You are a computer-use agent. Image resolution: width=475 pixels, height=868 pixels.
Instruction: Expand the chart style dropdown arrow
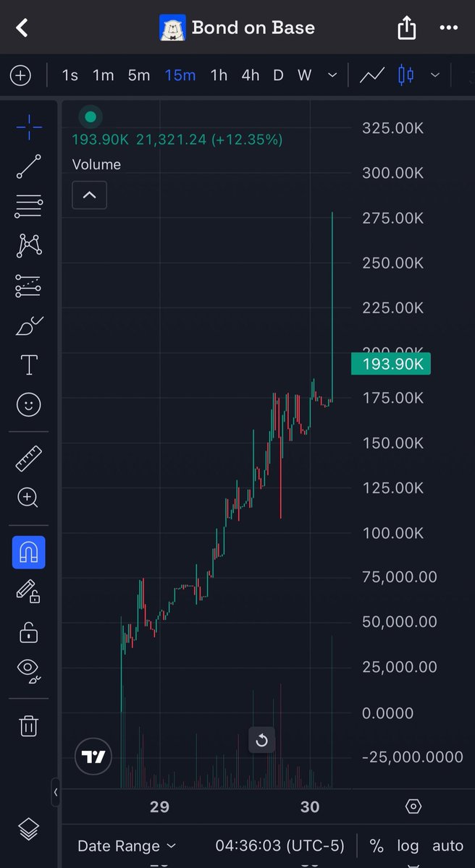(x=435, y=75)
